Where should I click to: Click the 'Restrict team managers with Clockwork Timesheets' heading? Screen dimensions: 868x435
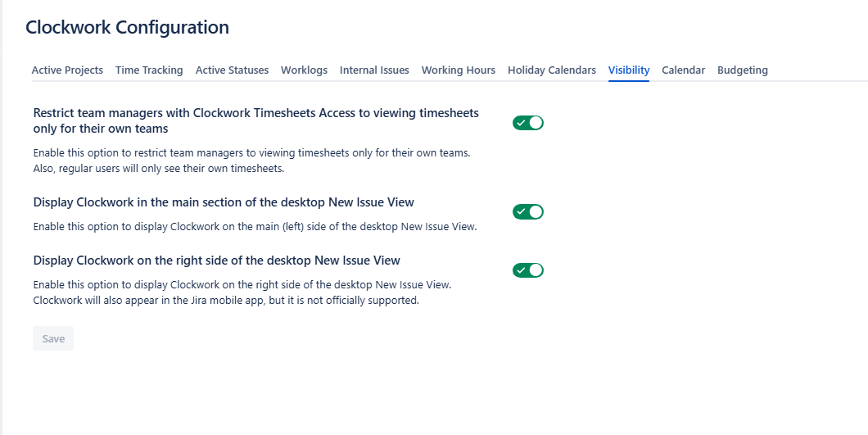tap(255, 120)
